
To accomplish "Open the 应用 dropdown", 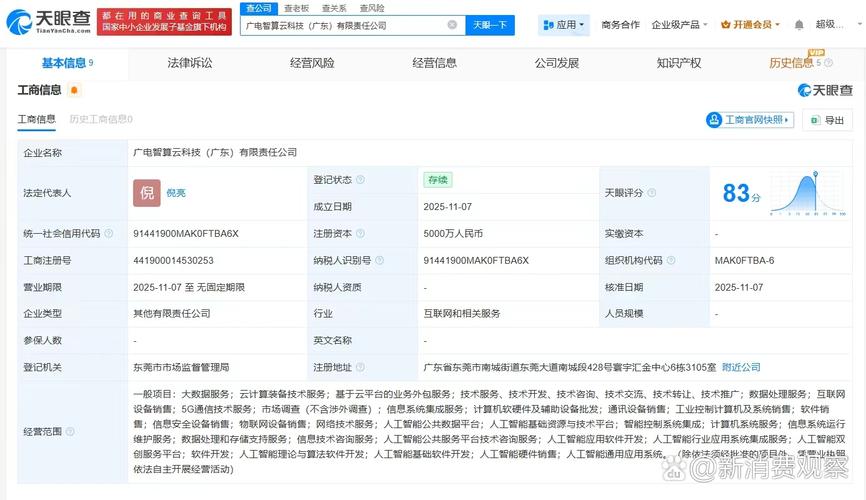I will point(564,25).
